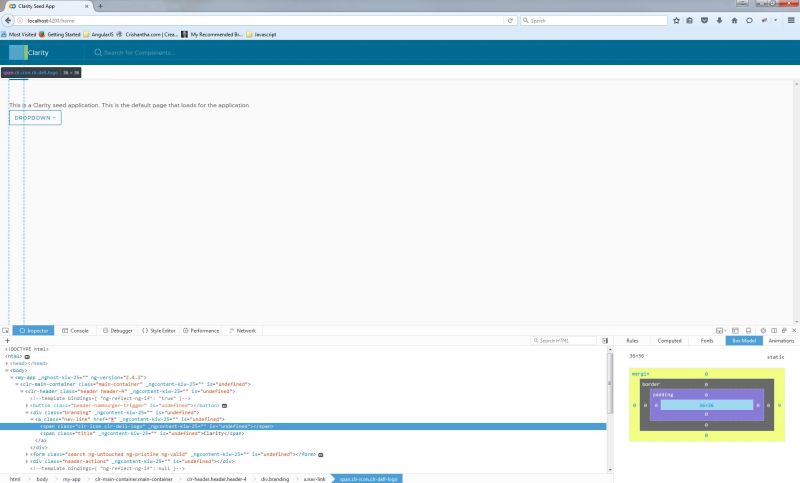Select the Fonts sidebar tab
Image resolution: width=800 pixels, height=483 pixels.
[x=707, y=340]
